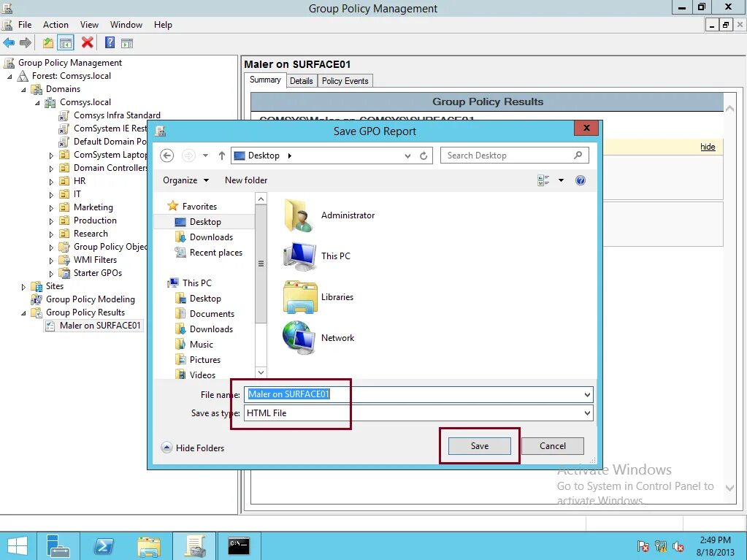Click the Up one level toolbar icon

click(x=47, y=43)
